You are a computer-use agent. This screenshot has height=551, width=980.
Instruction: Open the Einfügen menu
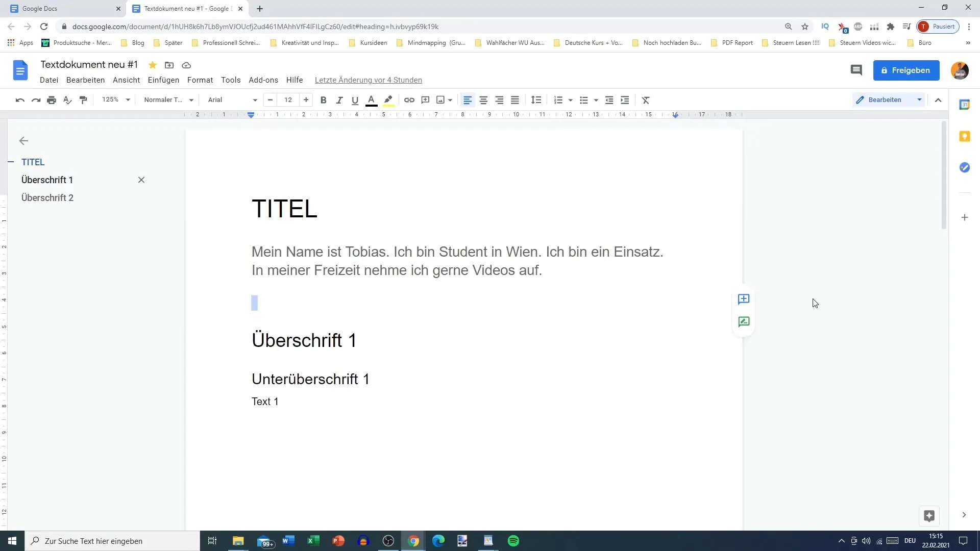coord(163,80)
